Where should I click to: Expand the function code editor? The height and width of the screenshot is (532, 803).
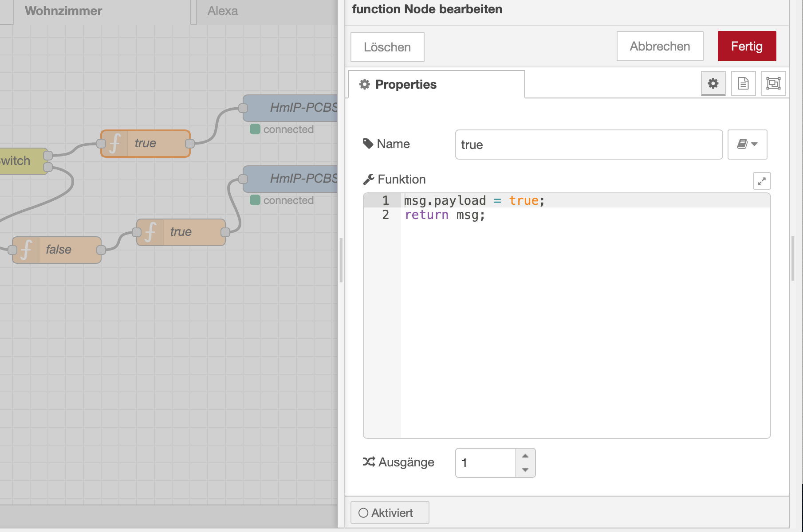tap(761, 181)
